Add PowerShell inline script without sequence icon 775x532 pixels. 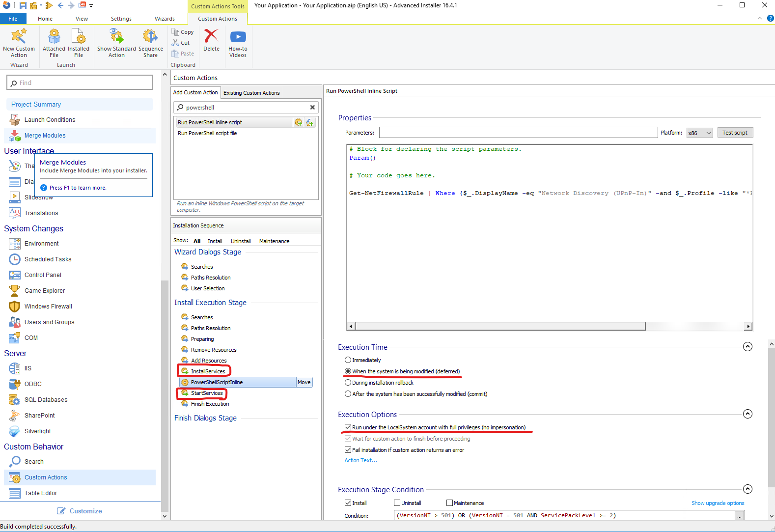tap(309, 122)
